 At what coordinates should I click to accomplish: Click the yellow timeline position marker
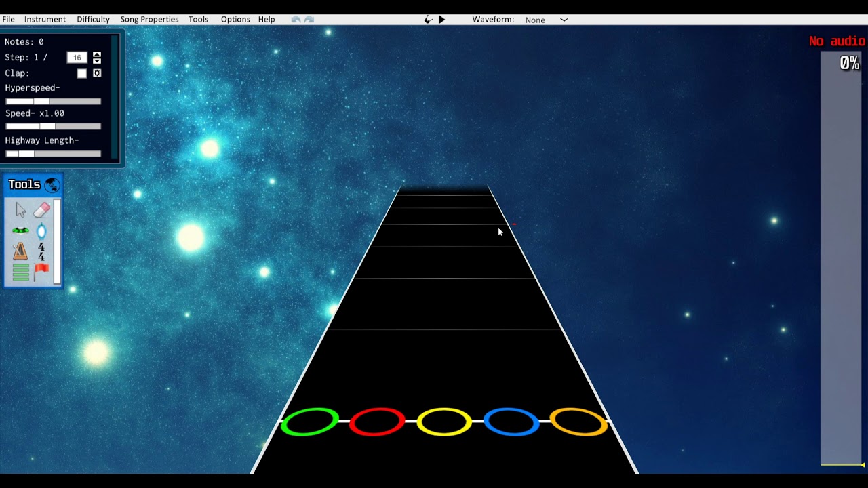842,464
